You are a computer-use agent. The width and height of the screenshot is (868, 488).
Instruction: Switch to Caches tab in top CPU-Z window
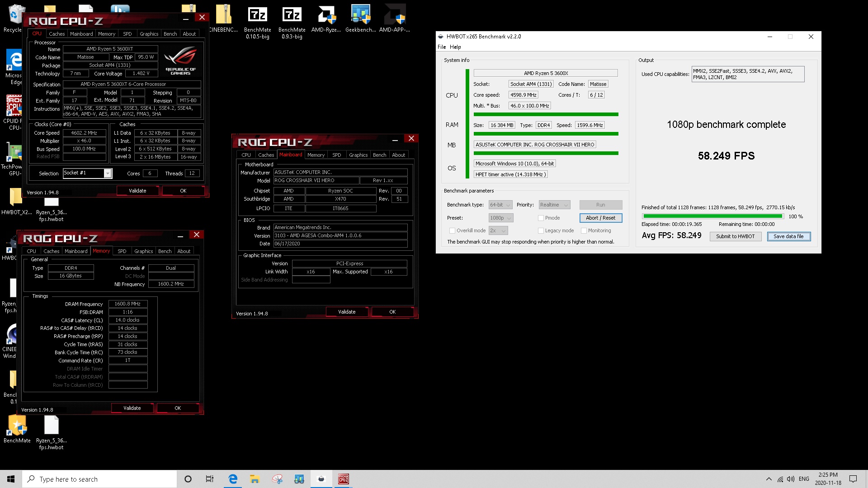tap(57, 34)
